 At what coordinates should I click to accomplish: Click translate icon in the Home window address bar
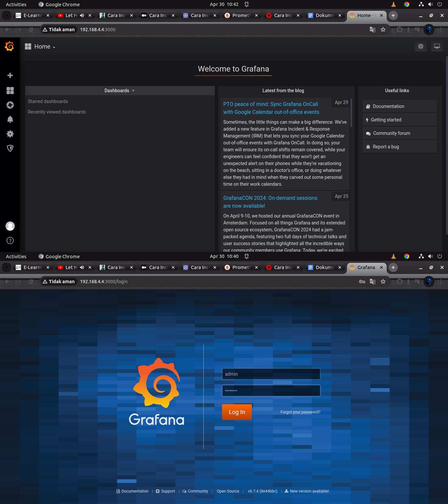point(373,30)
